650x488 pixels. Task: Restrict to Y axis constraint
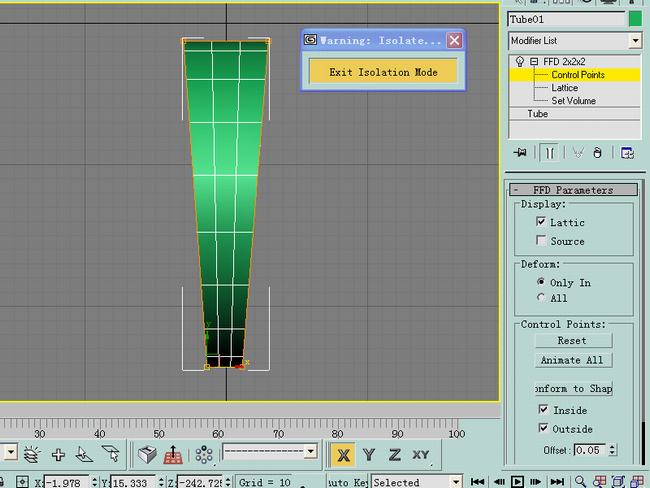point(369,455)
